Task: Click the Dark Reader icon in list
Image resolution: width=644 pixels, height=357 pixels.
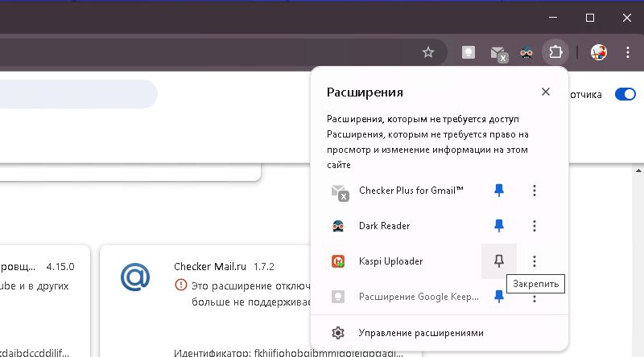Action: tap(338, 226)
